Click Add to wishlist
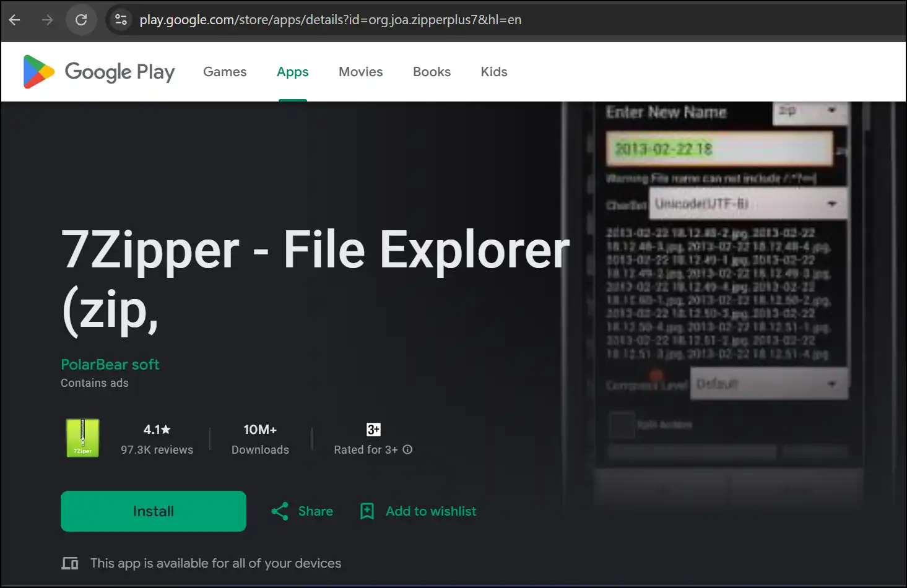 pos(431,511)
